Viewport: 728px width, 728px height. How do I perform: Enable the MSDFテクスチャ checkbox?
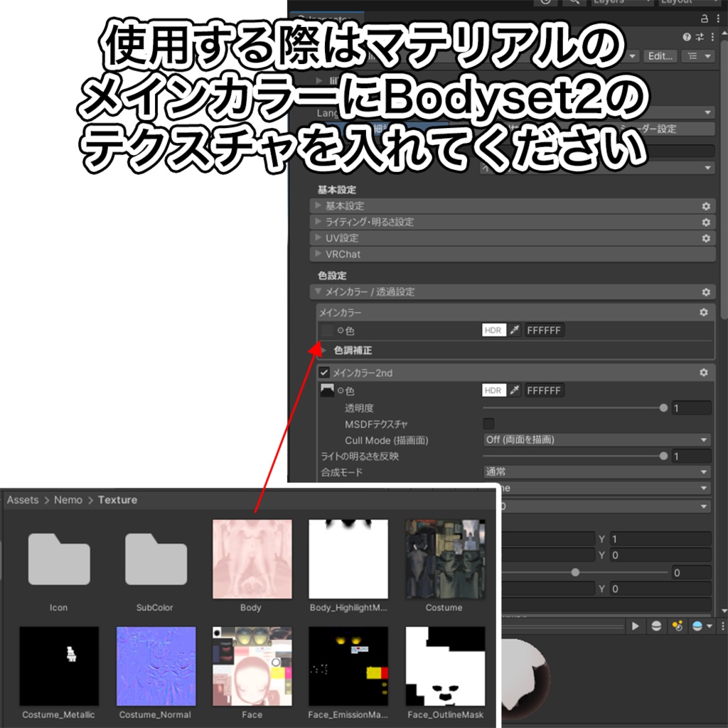click(x=489, y=423)
